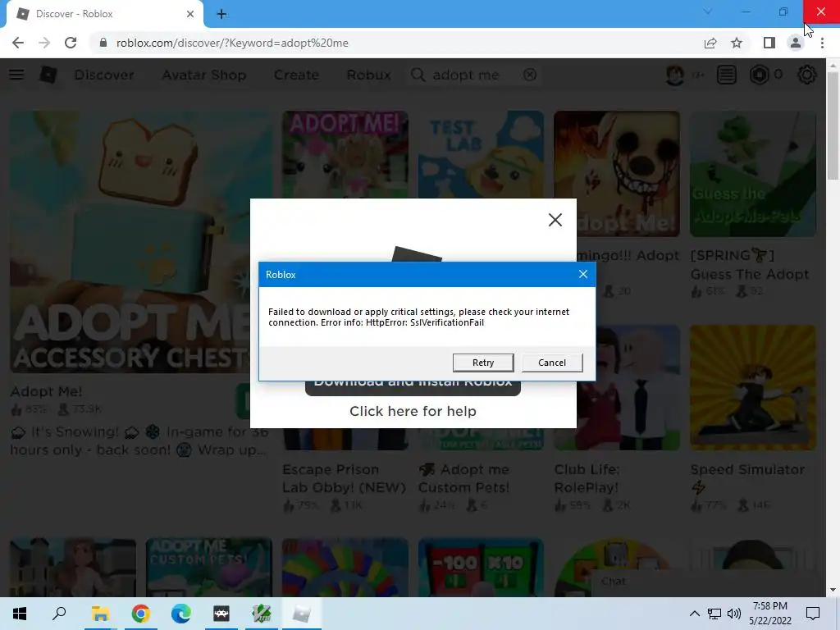Click the 'Adopt Me!' title under banner
This screenshot has width=840, height=630.
point(46,391)
